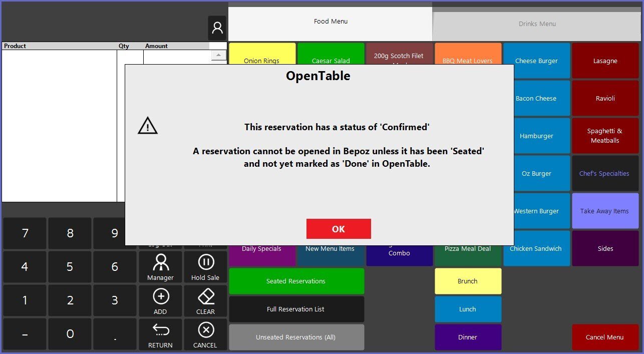
Task: Tap the keypad minus key
Action: (x=25, y=334)
